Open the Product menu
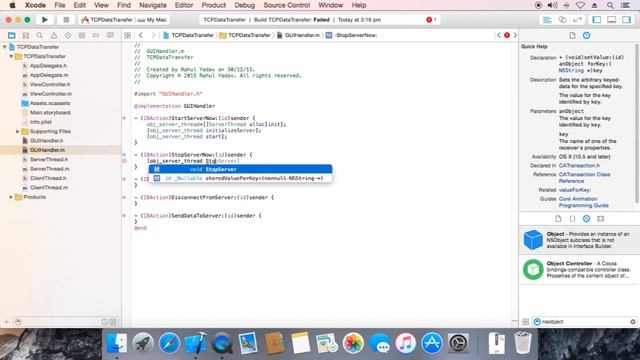Screen dimensions: 640x360 [x=214, y=5]
